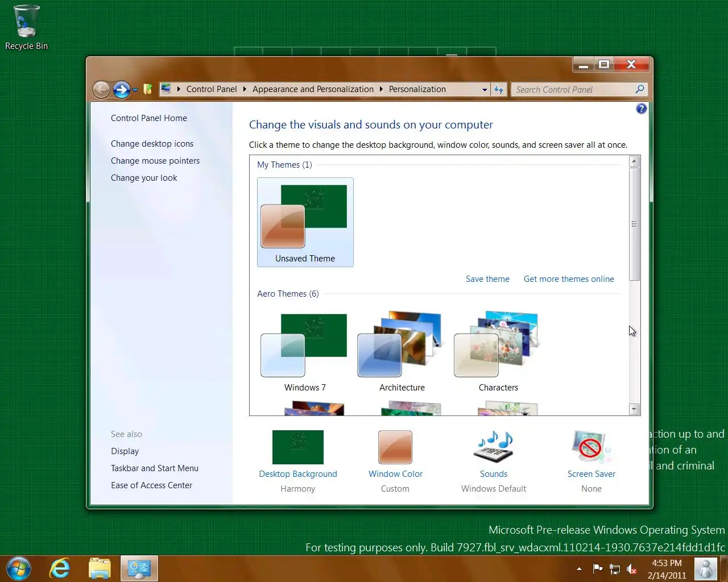Open Change your look link

click(144, 178)
